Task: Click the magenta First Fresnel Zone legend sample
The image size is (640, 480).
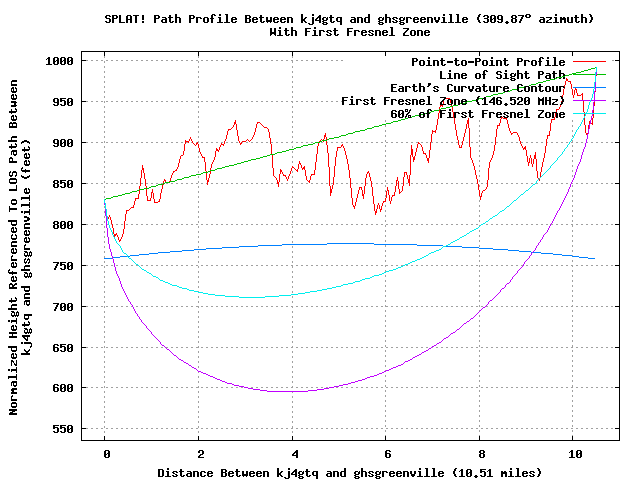Action: click(x=589, y=101)
